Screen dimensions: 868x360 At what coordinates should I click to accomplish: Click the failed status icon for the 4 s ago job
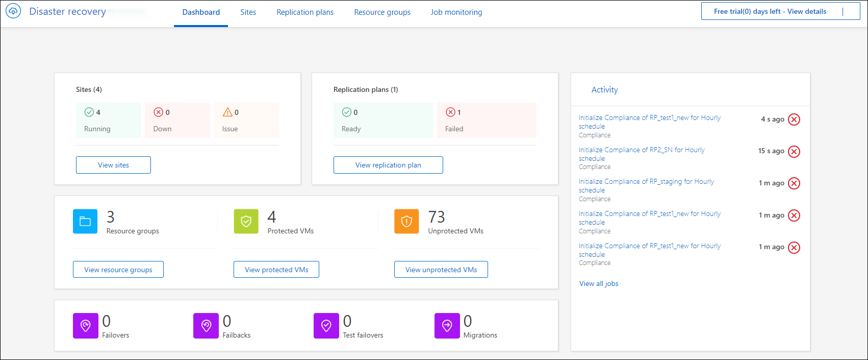(x=794, y=119)
